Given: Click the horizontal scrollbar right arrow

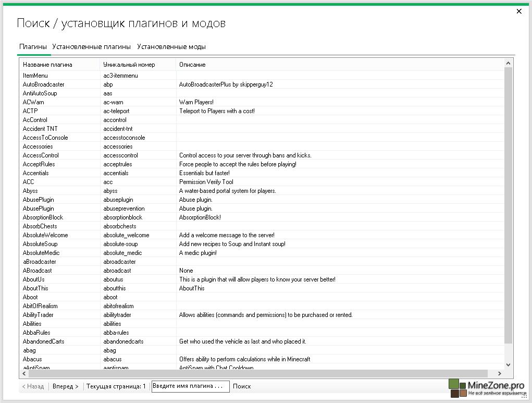Looking at the screenshot, I should pyautogui.click(x=499, y=373).
